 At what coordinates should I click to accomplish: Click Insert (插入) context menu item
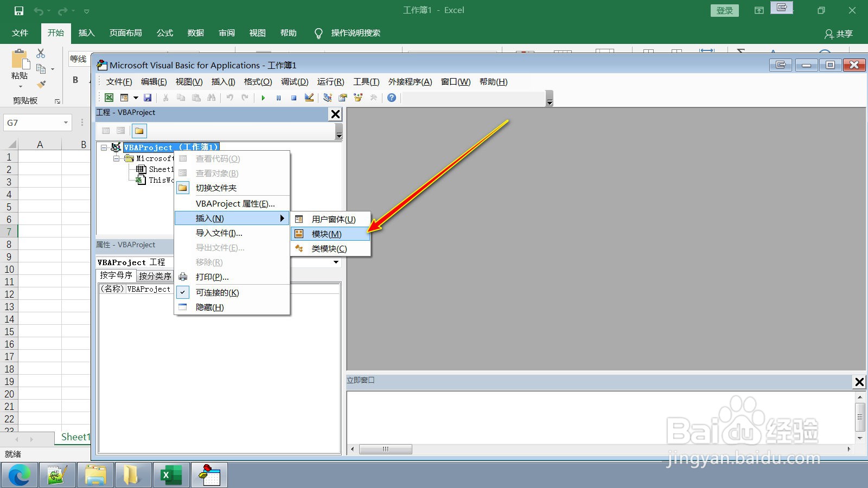pyautogui.click(x=232, y=218)
